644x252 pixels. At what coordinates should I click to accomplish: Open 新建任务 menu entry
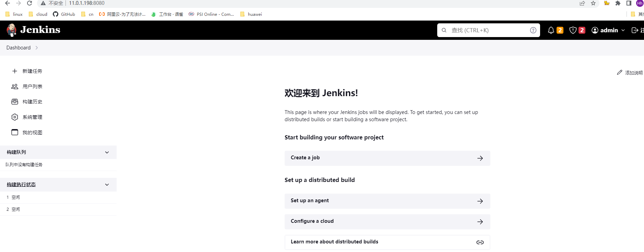[32, 71]
